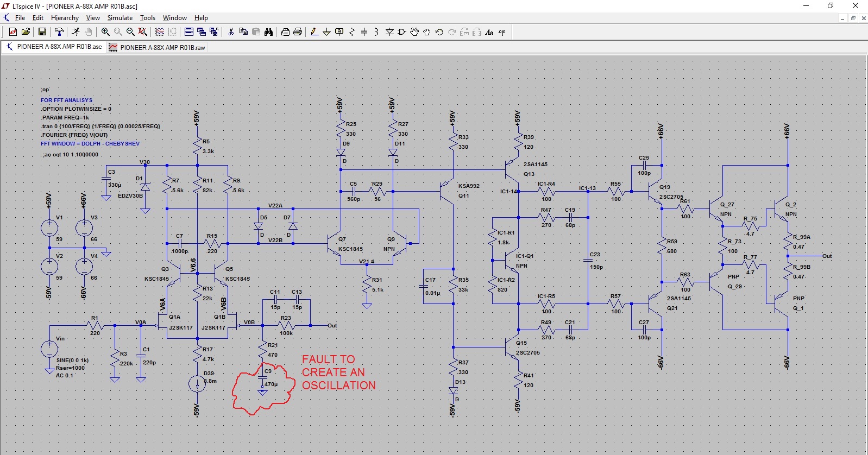Select the Move hand tool
The height and width of the screenshot is (455, 868).
tap(414, 32)
